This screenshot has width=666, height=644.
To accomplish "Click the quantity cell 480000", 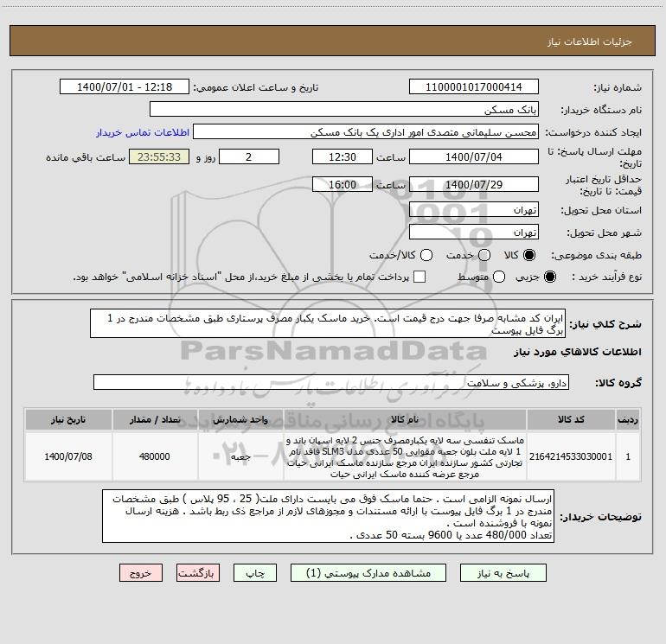I will coord(155,456).
